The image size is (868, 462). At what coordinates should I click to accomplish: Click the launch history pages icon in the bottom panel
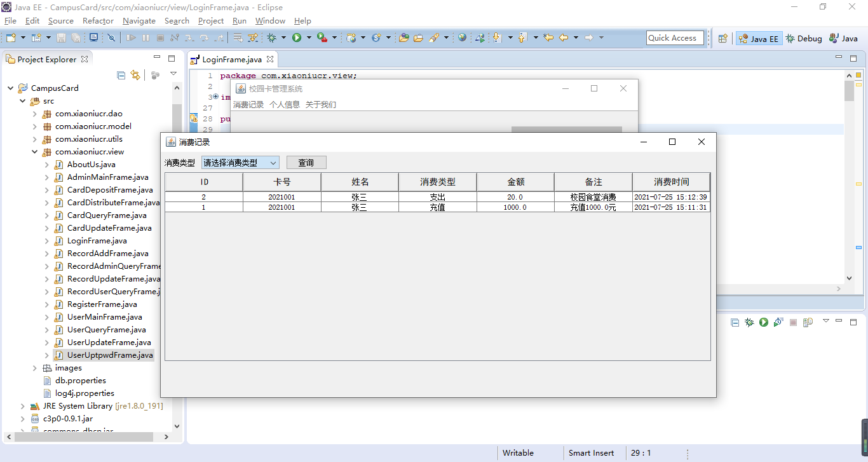808,323
